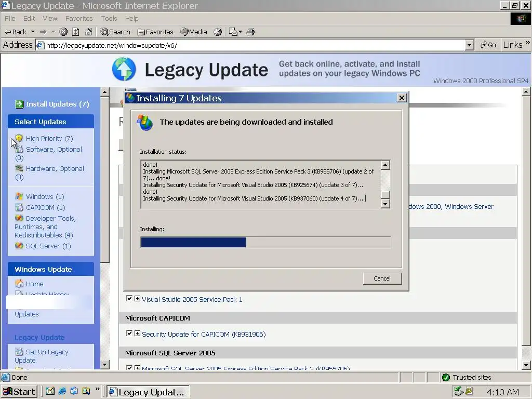The width and height of the screenshot is (532, 399).
Task: Open the View menu
Action: pos(50,18)
